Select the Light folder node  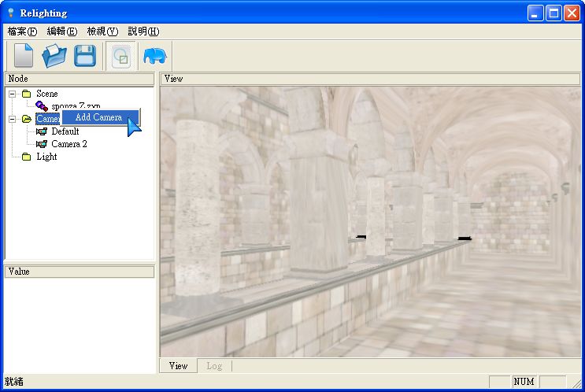coord(46,157)
